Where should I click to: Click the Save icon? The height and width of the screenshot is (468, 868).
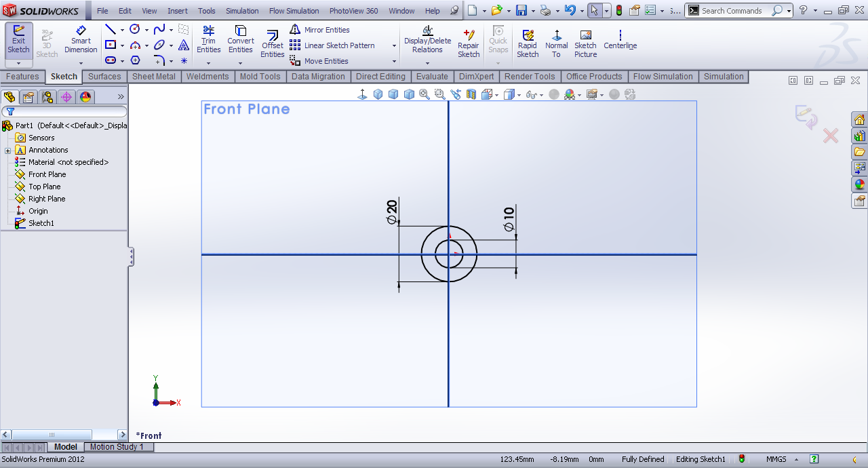521,11
